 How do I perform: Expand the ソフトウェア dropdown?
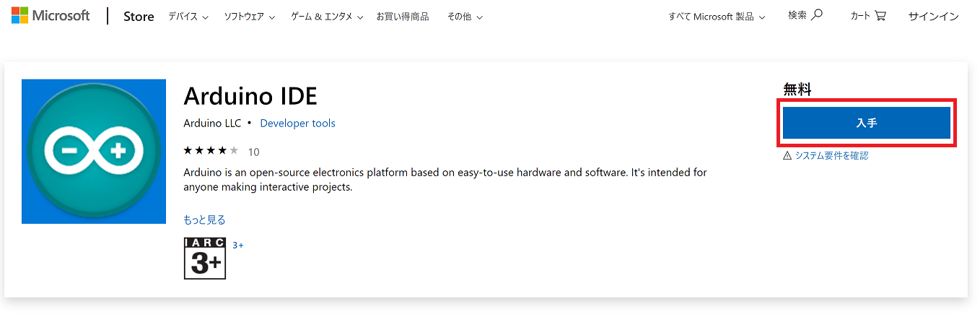tap(249, 17)
